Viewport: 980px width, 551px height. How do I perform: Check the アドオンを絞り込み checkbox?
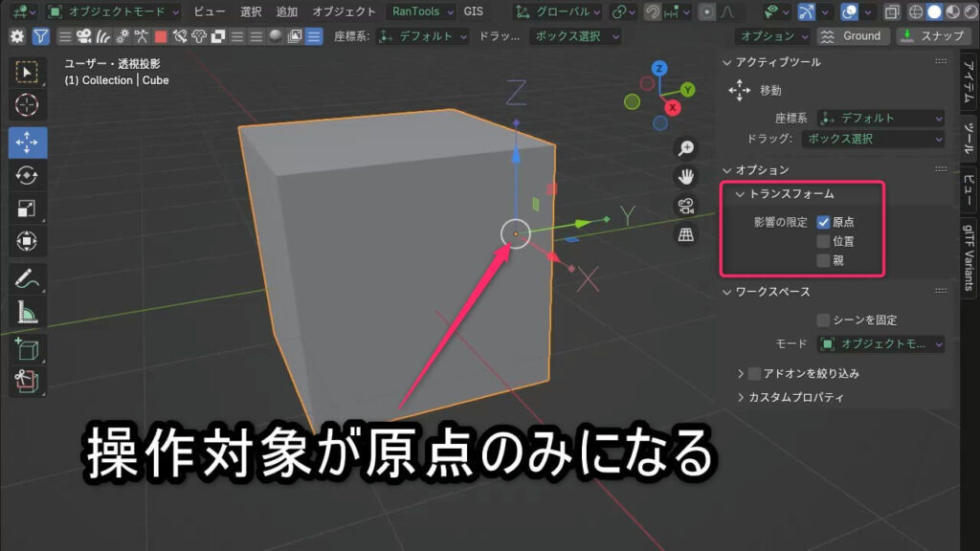(x=754, y=374)
